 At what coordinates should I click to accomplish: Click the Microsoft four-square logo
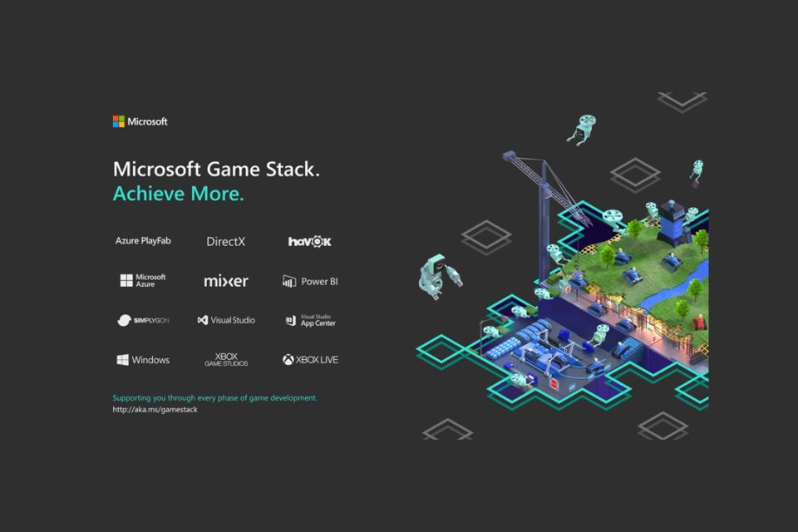[x=119, y=121]
